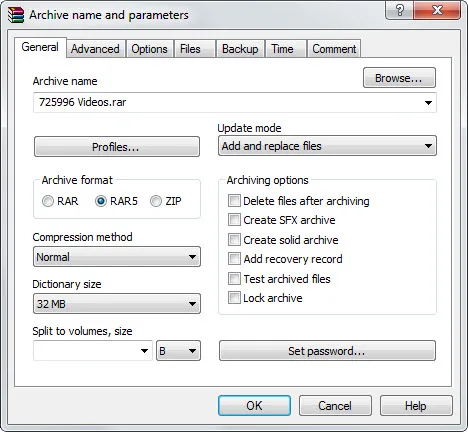Tick the Add recovery record checkbox
Screen dimensions: 468x432
click(234, 259)
